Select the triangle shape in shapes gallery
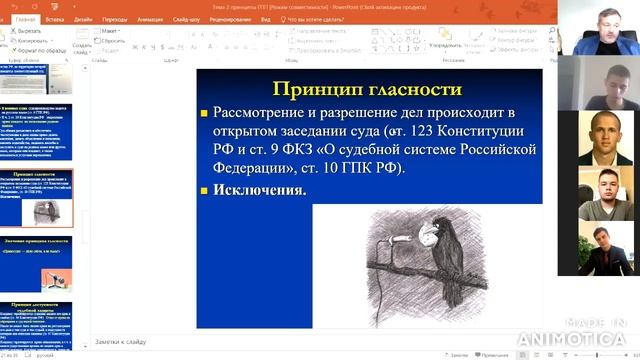This screenshot has width=640, height=360. (x=375, y=40)
